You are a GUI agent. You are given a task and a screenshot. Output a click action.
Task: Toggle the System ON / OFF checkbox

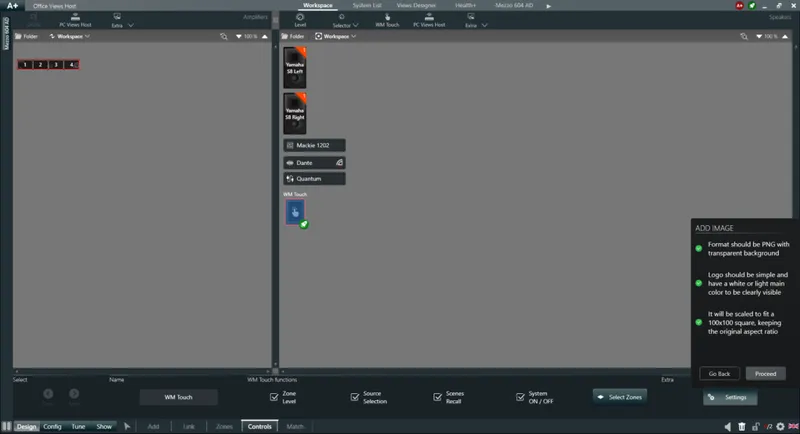pyautogui.click(x=520, y=397)
